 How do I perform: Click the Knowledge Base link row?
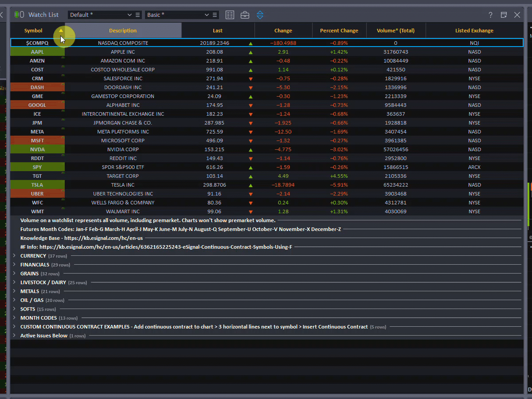point(82,238)
